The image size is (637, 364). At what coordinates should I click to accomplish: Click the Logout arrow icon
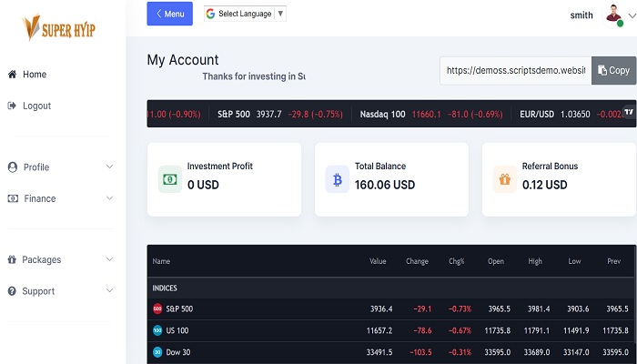pyautogui.click(x=12, y=106)
